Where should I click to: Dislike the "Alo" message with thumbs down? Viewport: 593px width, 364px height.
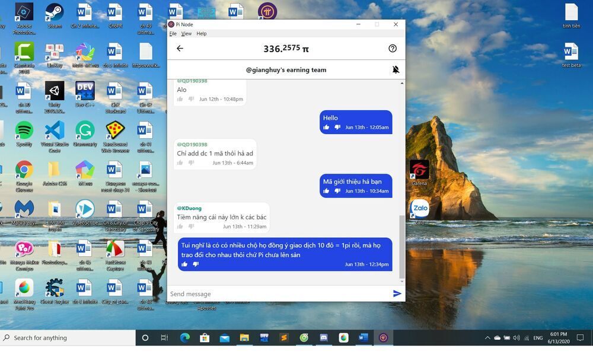[x=191, y=99]
